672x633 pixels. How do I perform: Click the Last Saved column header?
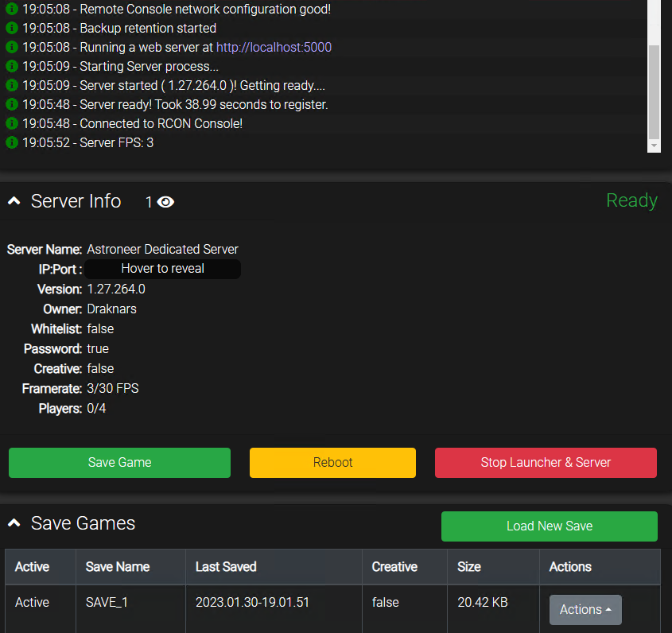[x=274, y=566]
